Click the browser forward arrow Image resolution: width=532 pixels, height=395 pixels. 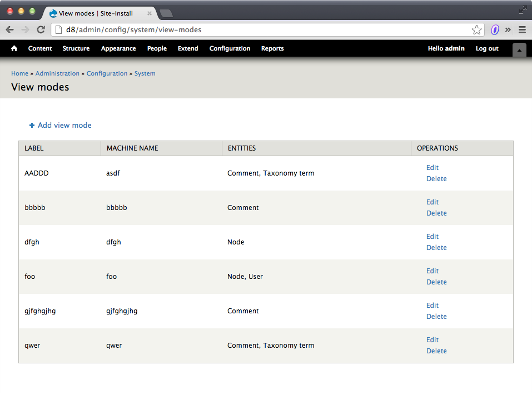coord(25,30)
